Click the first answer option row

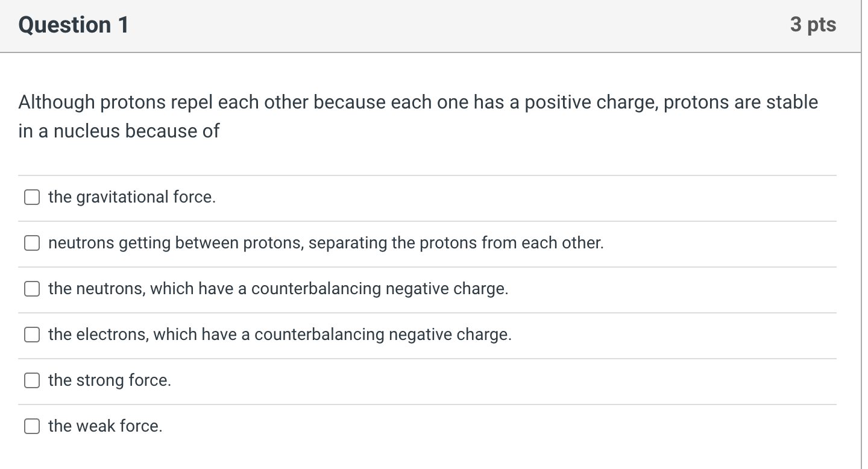(422, 197)
